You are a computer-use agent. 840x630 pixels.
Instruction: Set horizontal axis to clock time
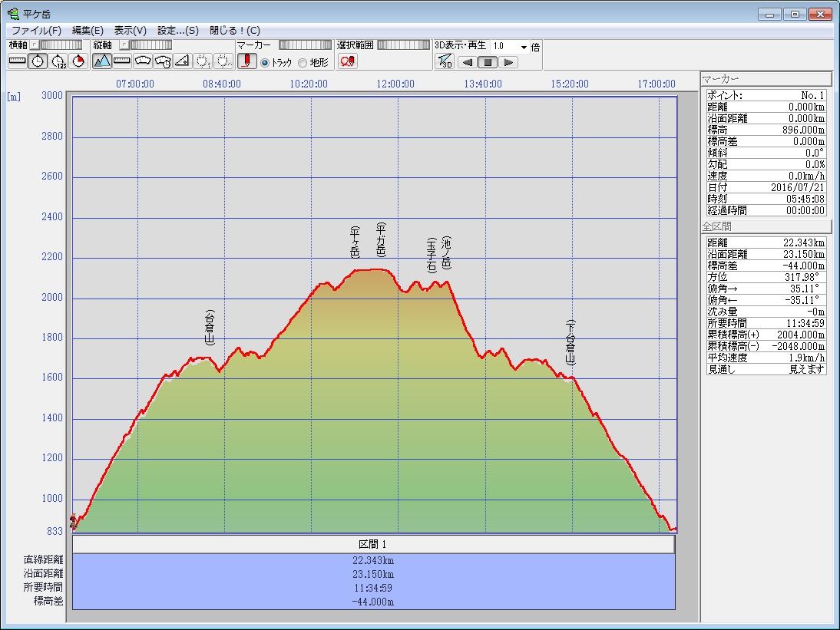coord(38,61)
